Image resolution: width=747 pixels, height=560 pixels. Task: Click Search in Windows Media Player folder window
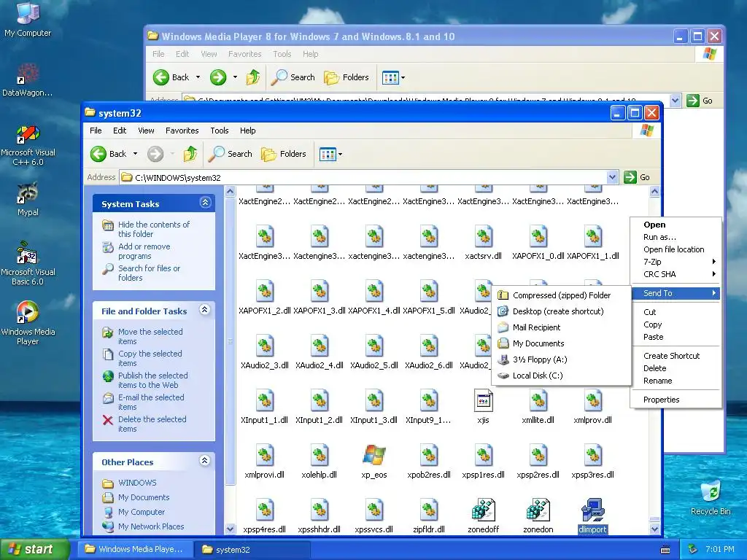click(293, 77)
